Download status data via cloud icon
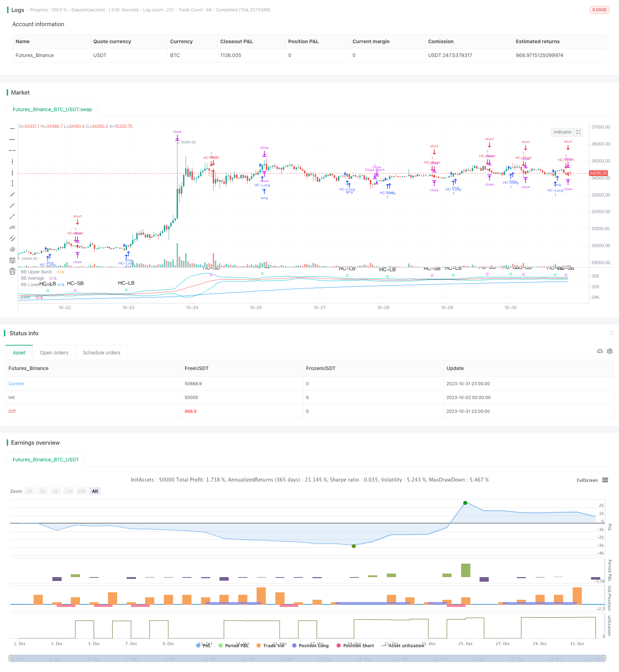 pos(600,351)
